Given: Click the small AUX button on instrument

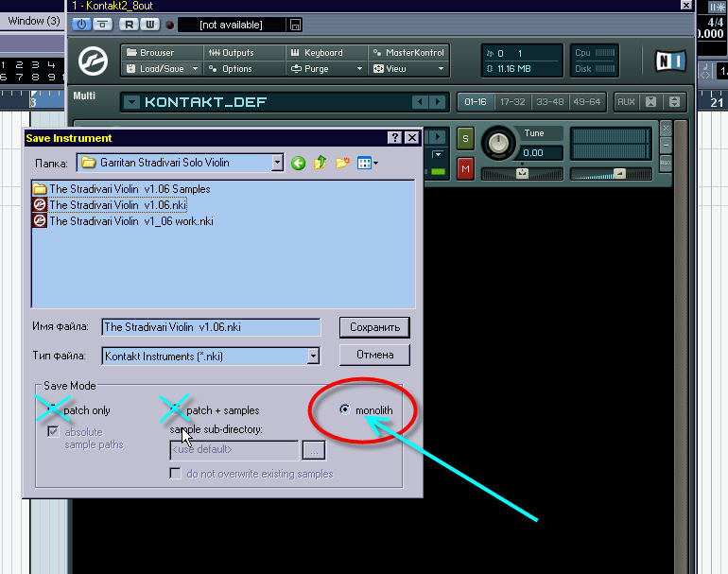Looking at the screenshot, I should point(666,163).
